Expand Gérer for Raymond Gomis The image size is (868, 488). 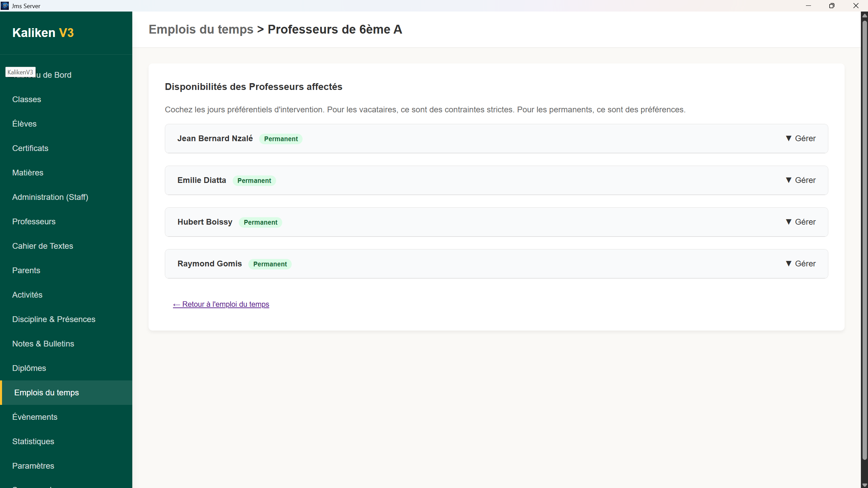click(x=801, y=263)
